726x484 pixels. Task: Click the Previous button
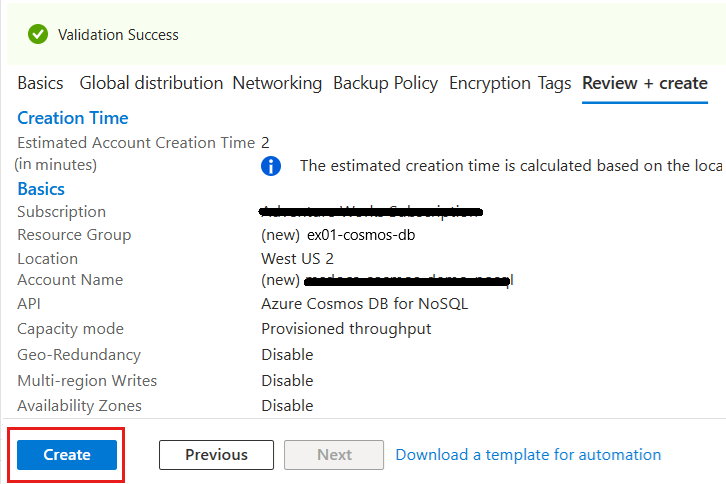216,455
